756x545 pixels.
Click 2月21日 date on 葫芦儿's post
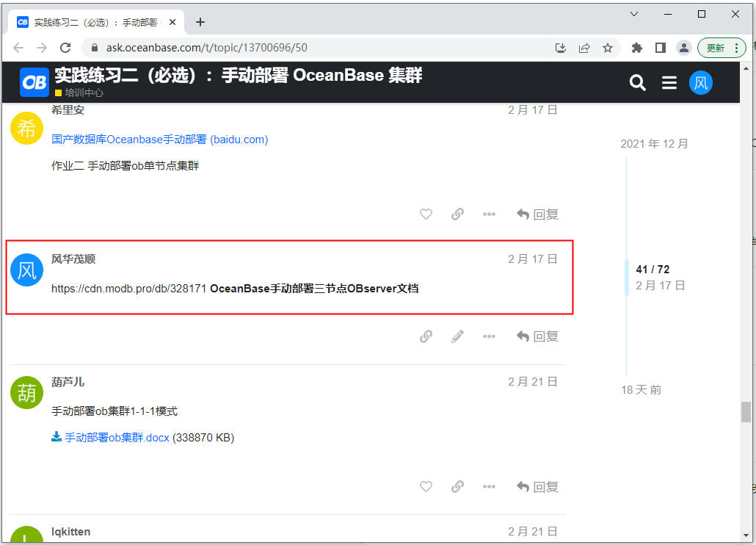point(532,382)
